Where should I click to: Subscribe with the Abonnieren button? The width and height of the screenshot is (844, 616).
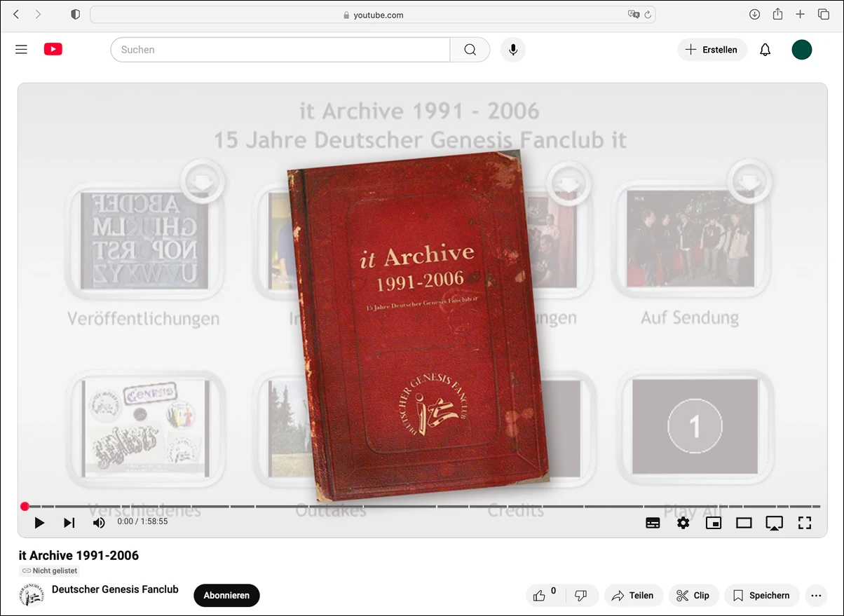pyautogui.click(x=226, y=596)
